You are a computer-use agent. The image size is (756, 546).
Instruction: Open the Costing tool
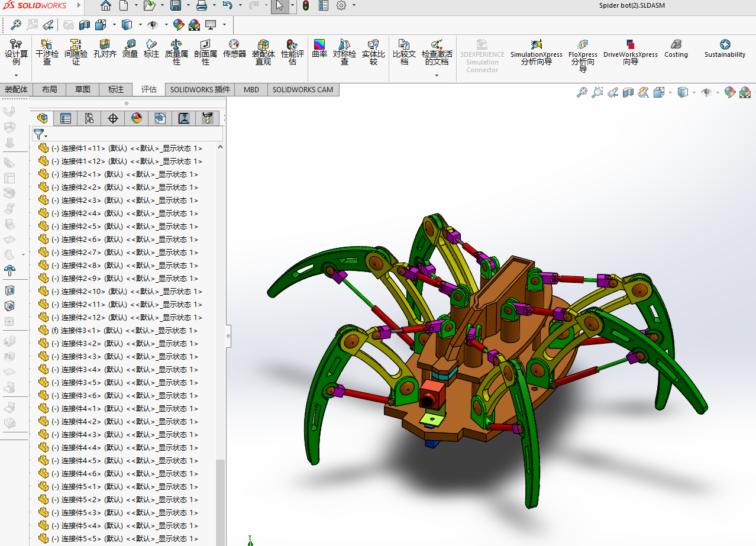(676, 48)
